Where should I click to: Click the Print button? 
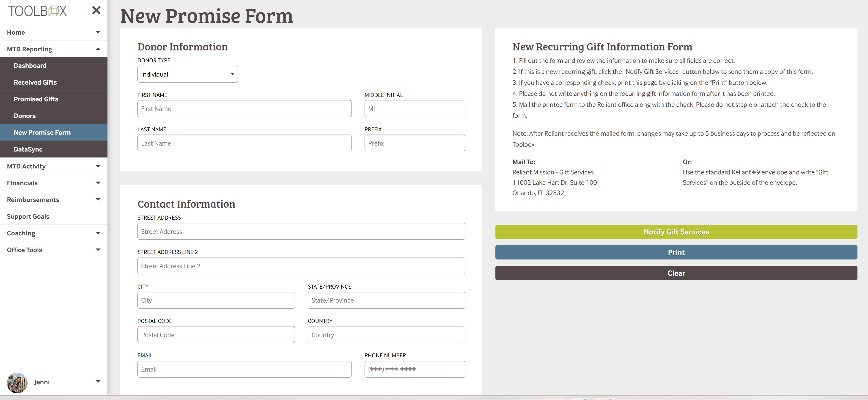point(676,252)
